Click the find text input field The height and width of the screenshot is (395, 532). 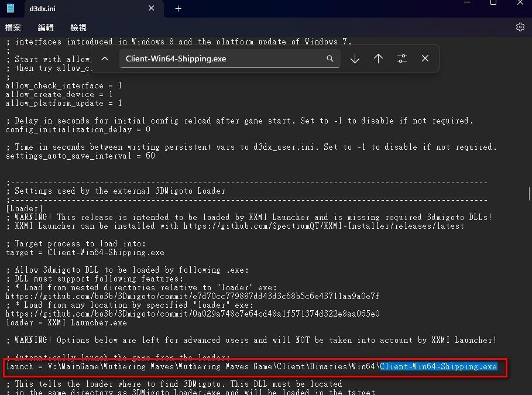coord(222,59)
